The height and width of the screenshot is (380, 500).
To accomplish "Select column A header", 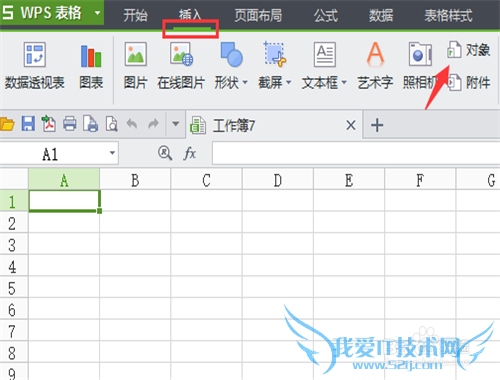I will point(64,180).
